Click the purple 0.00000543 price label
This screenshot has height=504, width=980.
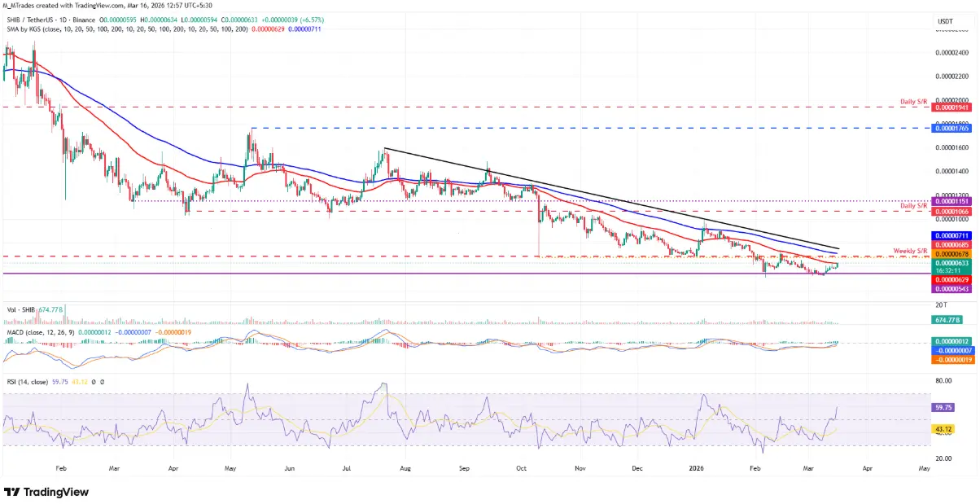point(951,289)
